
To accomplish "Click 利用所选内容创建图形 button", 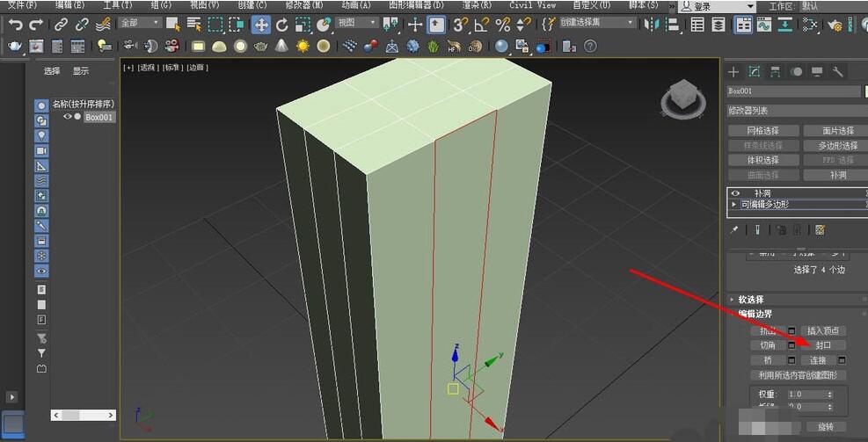I will 799,375.
